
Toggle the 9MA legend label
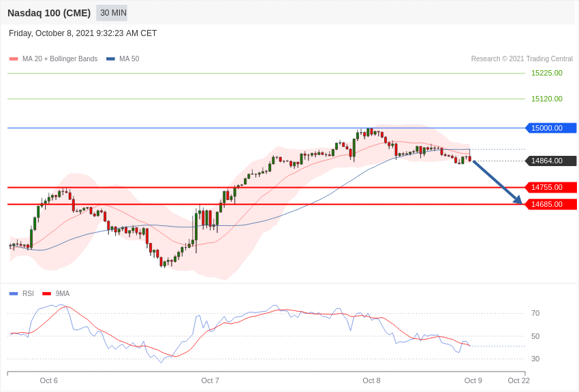click(63, 294)
